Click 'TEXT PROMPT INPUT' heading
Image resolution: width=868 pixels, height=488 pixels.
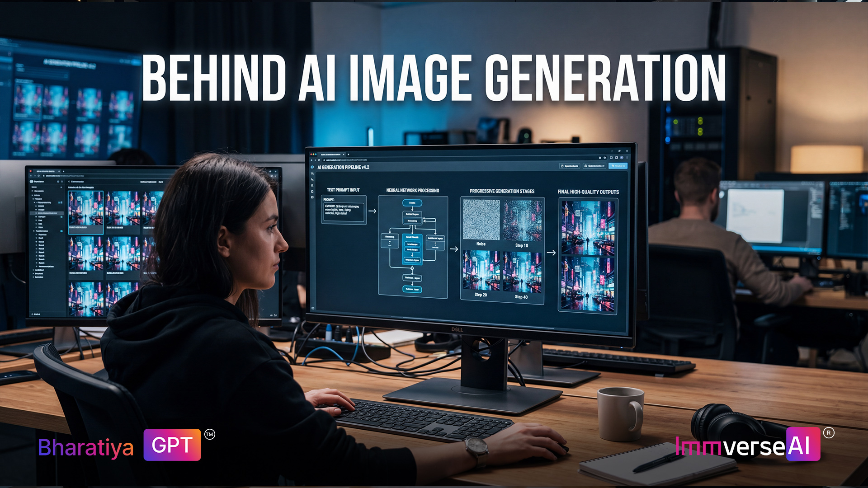[x=343, y=190]
